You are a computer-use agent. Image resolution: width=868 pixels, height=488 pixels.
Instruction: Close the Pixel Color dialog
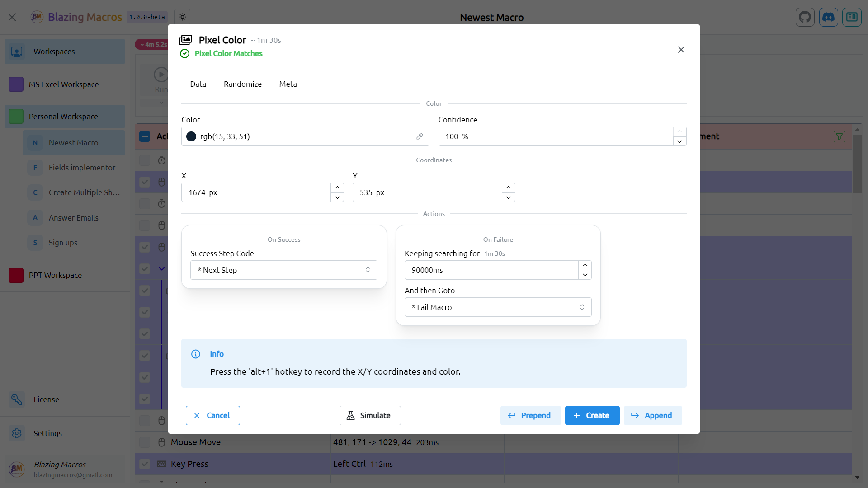click(681, 50)
